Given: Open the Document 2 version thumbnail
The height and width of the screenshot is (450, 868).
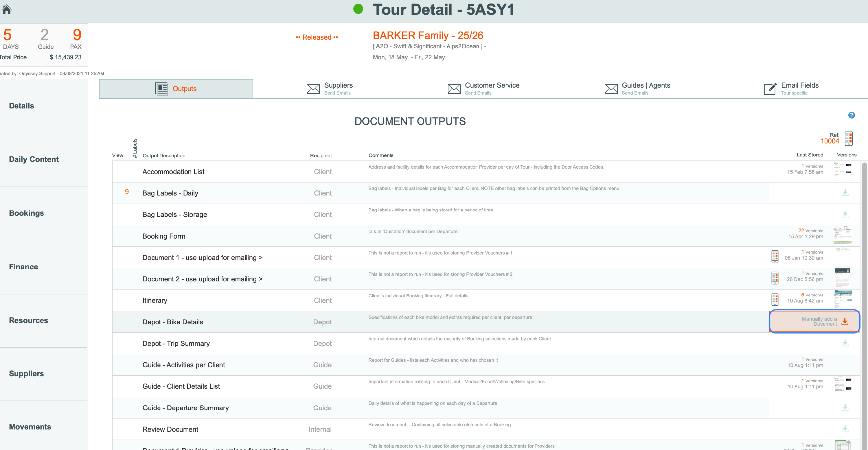Looking at the screenshot, I should click(x=843, y=278).
